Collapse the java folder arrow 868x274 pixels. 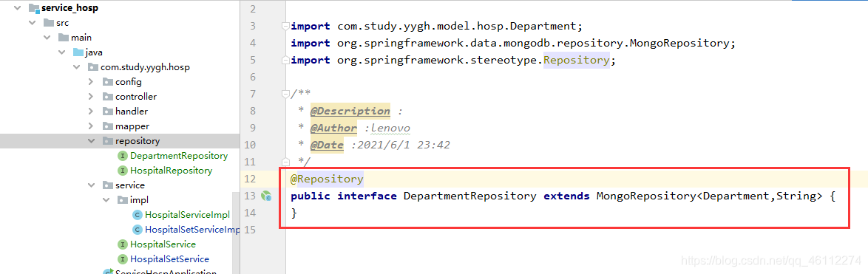click(62, 52)
